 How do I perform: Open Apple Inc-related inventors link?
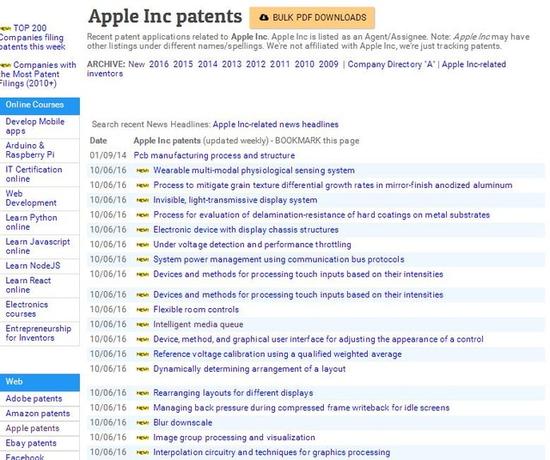pos(296,69)
